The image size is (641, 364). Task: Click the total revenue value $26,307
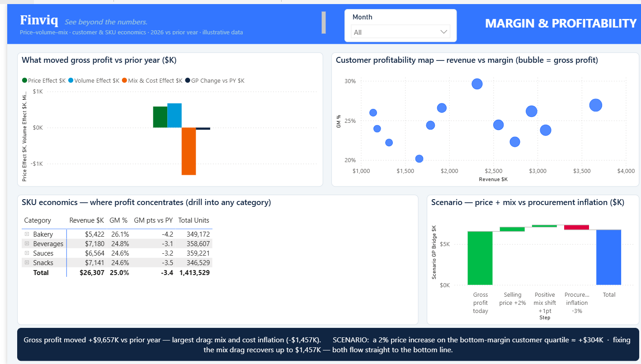point(92,273)
